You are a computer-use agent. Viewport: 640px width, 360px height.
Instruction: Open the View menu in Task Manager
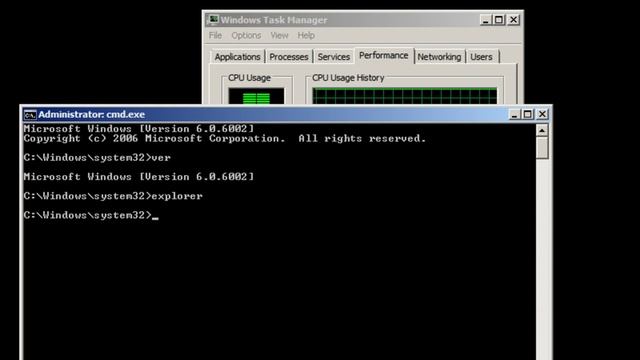[279, 36]
